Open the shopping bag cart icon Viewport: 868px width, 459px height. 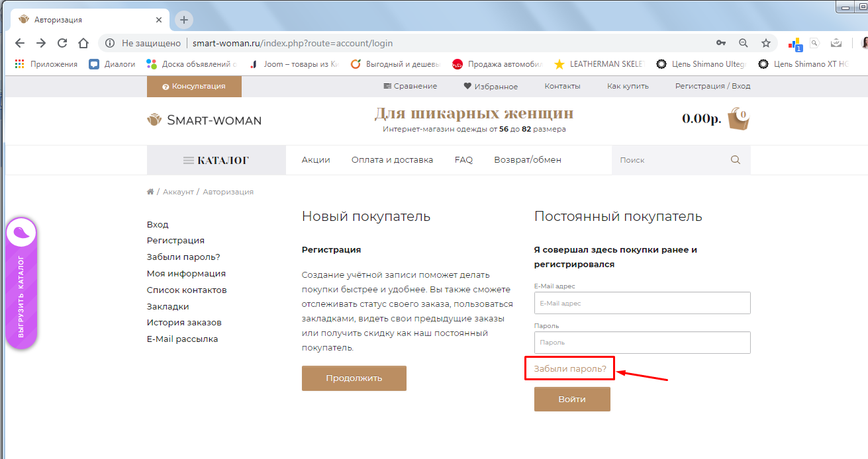click(738, 119)
